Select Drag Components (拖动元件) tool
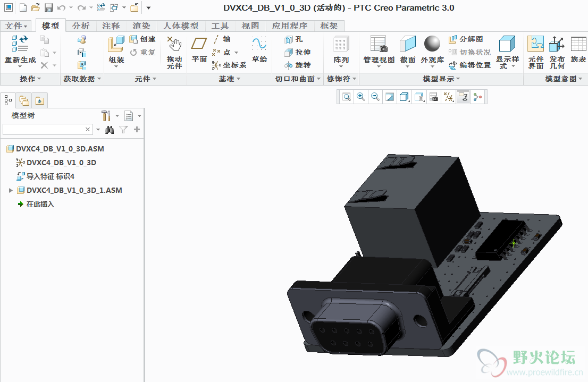The width and height of the screenshot is (588, 382). point(174,53)
